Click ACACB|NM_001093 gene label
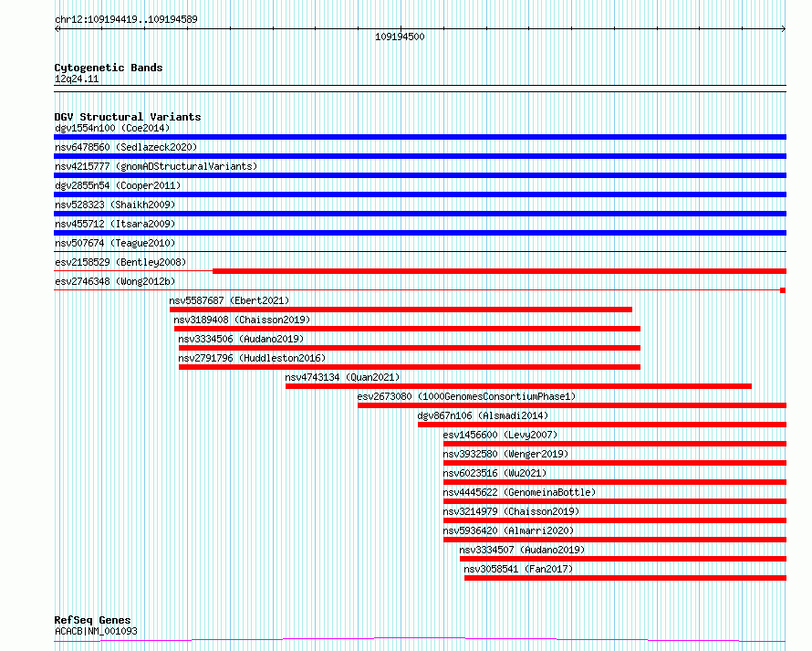The image size is (812, 651). (96, 631)
